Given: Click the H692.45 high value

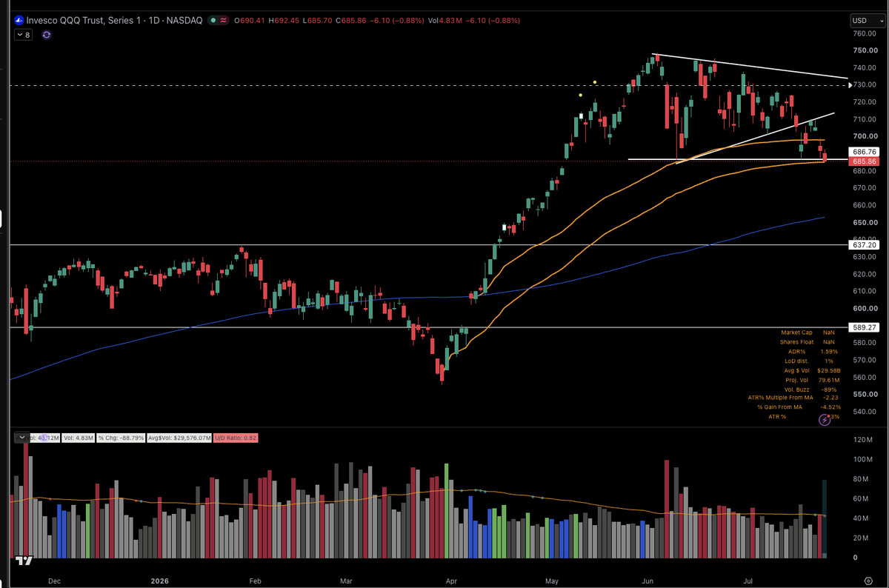Looking at the screenshot, I should 283,21.
